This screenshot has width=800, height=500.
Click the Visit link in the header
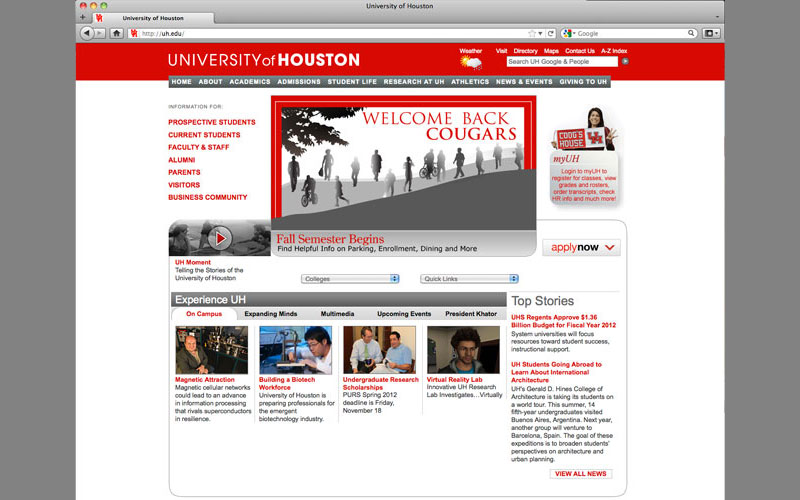coord(501,51)
